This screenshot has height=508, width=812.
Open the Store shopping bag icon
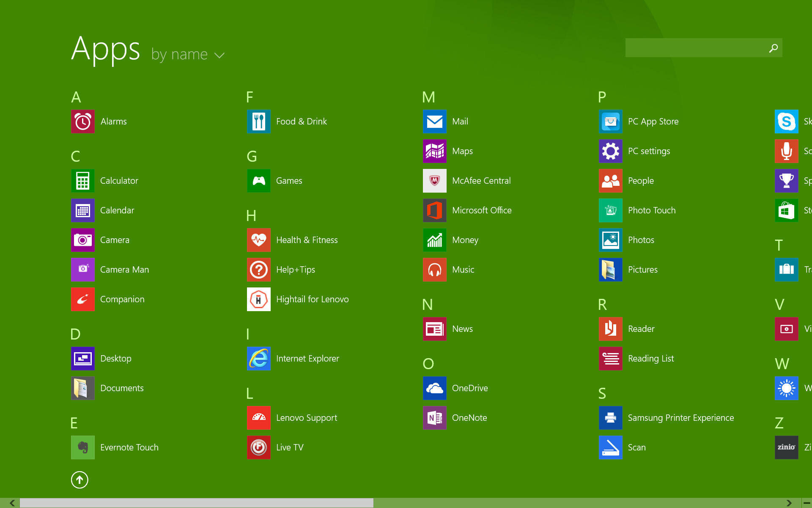[786, 210]
